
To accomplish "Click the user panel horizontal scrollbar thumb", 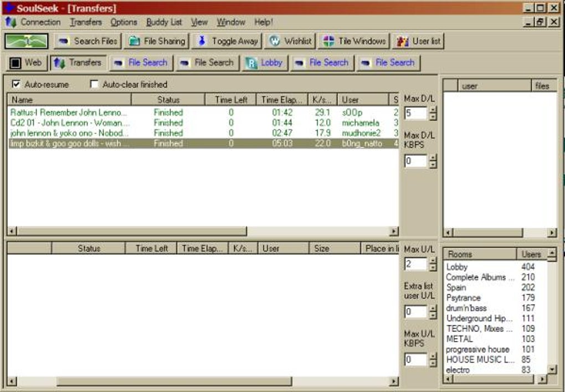I will pos(487,233).
